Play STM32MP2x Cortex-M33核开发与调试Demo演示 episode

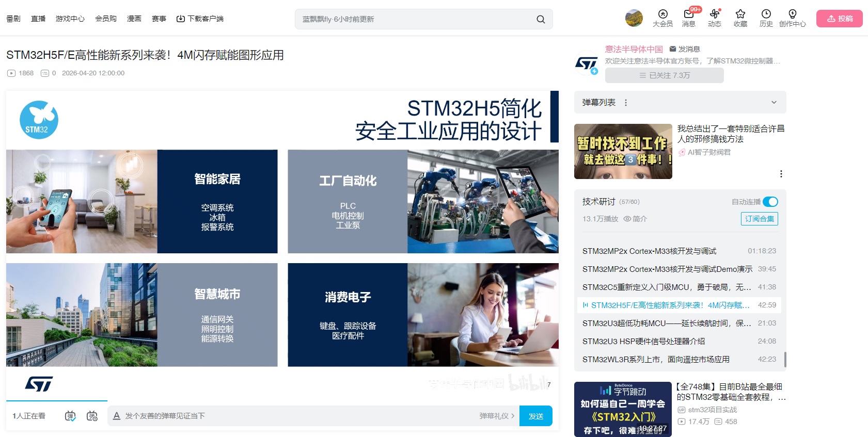click(679, 269)
